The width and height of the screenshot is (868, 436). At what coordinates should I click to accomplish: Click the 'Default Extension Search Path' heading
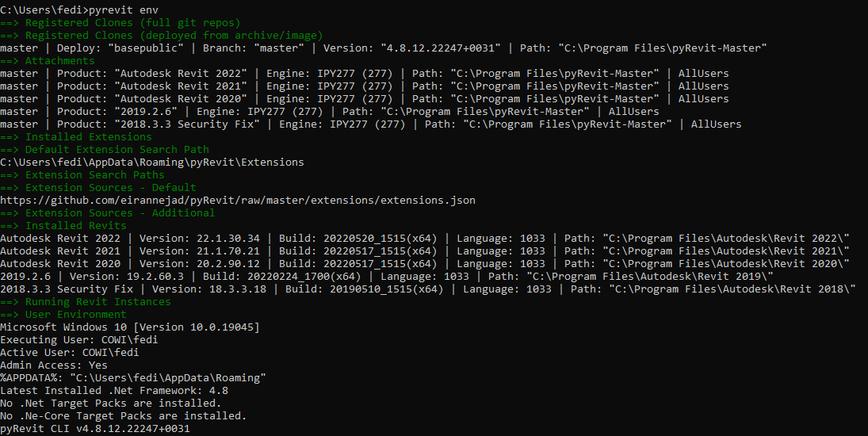[x=117, y=149]
